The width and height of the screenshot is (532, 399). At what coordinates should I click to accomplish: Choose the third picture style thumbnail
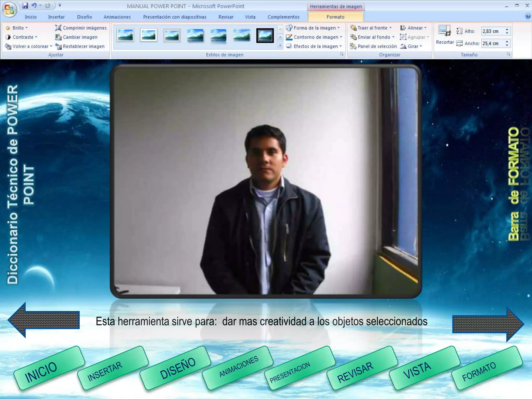[x=172, y=35]
